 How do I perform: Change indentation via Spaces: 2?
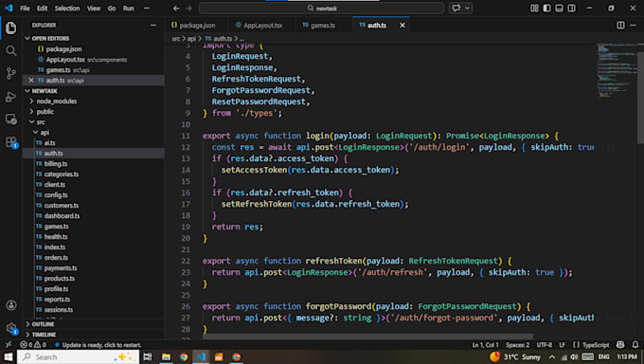(x=517, y=345)
